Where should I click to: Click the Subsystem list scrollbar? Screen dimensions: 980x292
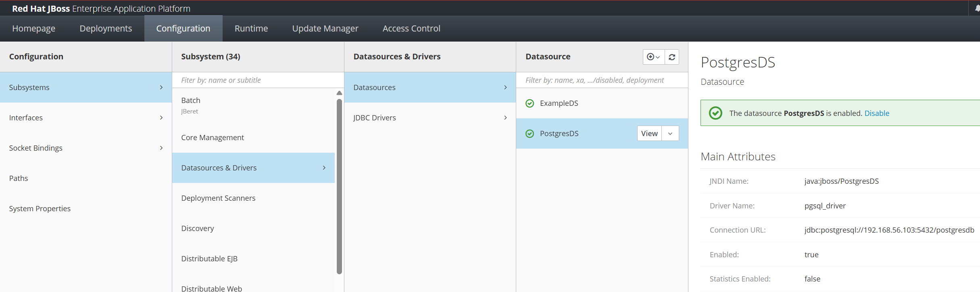pyautogui.click(x=339, y=186)
